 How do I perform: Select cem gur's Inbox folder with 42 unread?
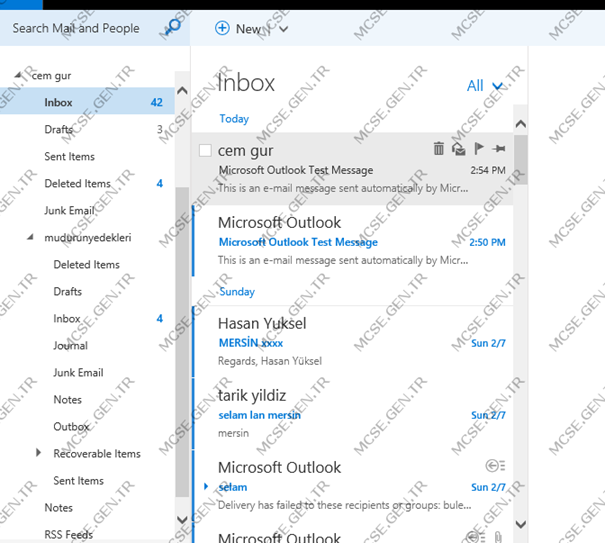87,102
